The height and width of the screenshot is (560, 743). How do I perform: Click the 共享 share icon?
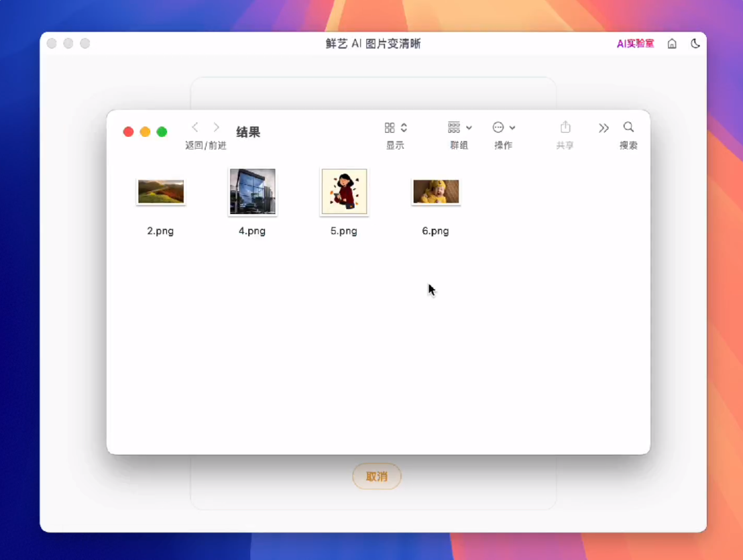coord(565,127)
